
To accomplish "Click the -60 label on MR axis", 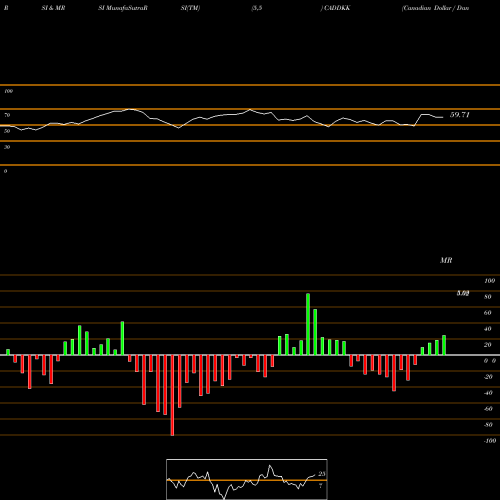I will coord(488,409).
